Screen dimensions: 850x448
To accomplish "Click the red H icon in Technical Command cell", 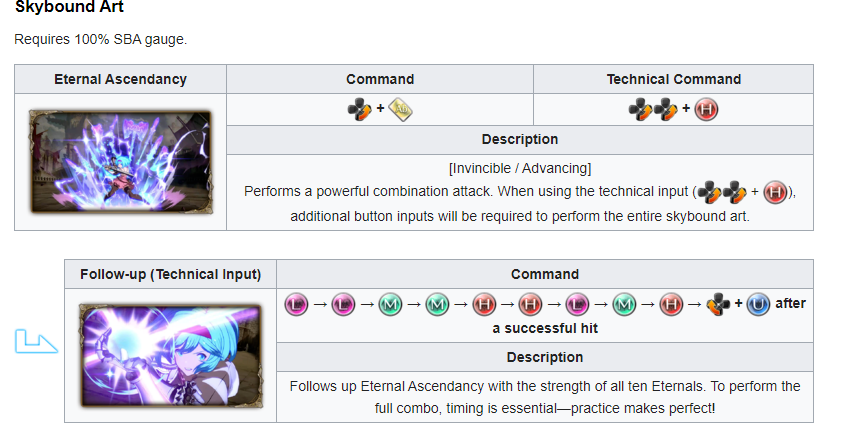I will [x=706, y=110].
